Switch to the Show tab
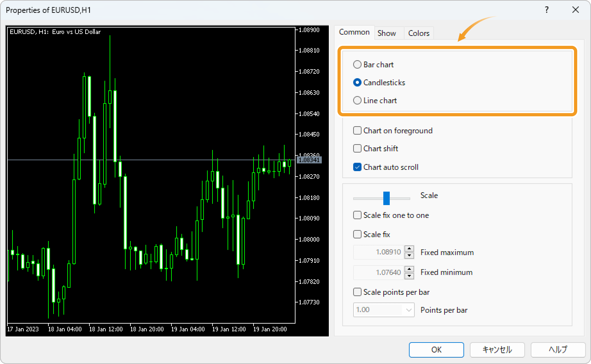 (387, 33)
